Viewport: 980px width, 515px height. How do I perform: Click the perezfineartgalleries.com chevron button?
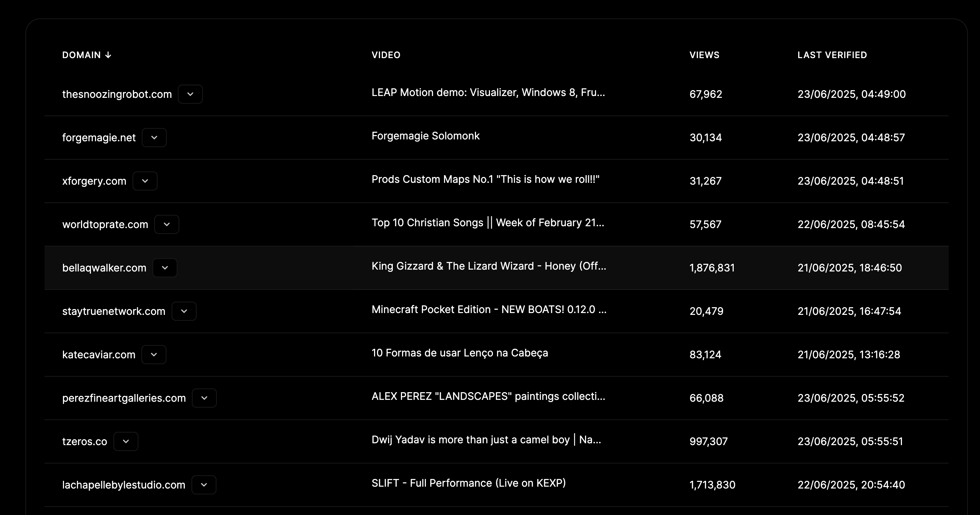pos(204,398)
